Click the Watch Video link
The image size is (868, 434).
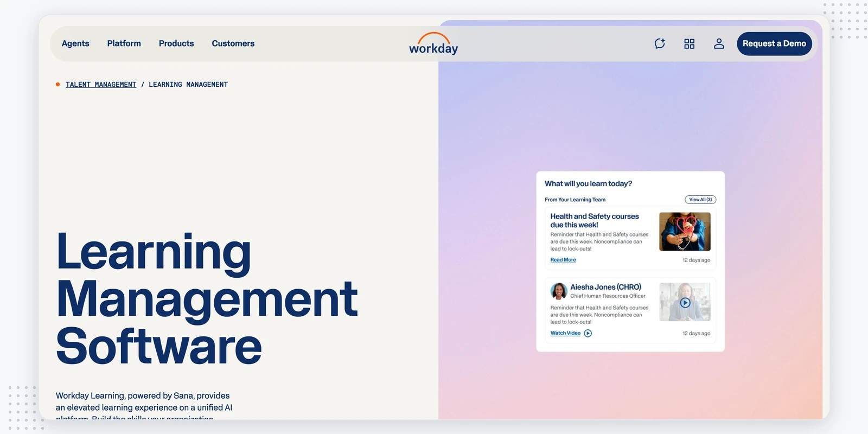pyautogui.click(x=565, y=333)
